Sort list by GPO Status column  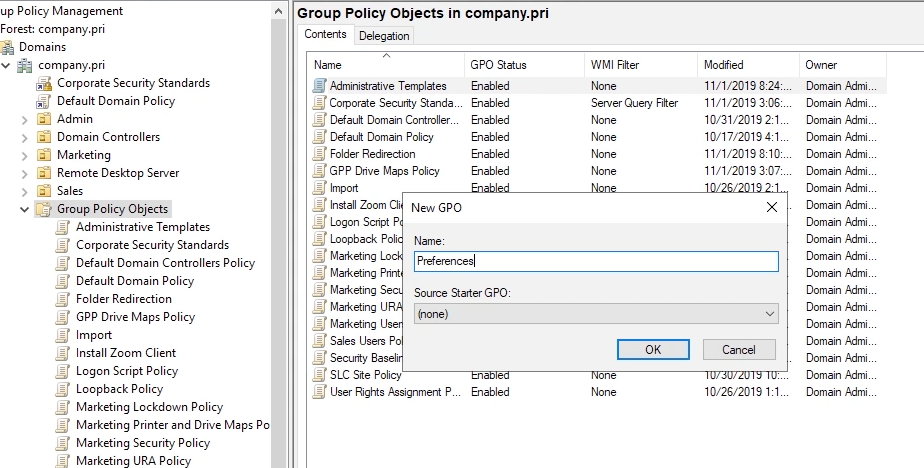[x=498, y=65]
